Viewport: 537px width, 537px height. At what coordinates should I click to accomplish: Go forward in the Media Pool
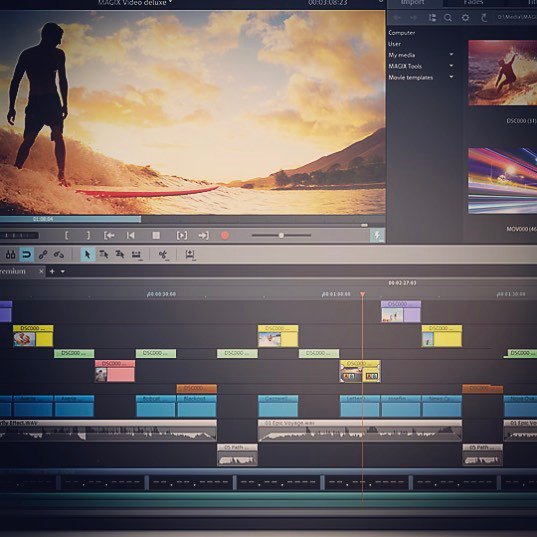click(413, 17)
